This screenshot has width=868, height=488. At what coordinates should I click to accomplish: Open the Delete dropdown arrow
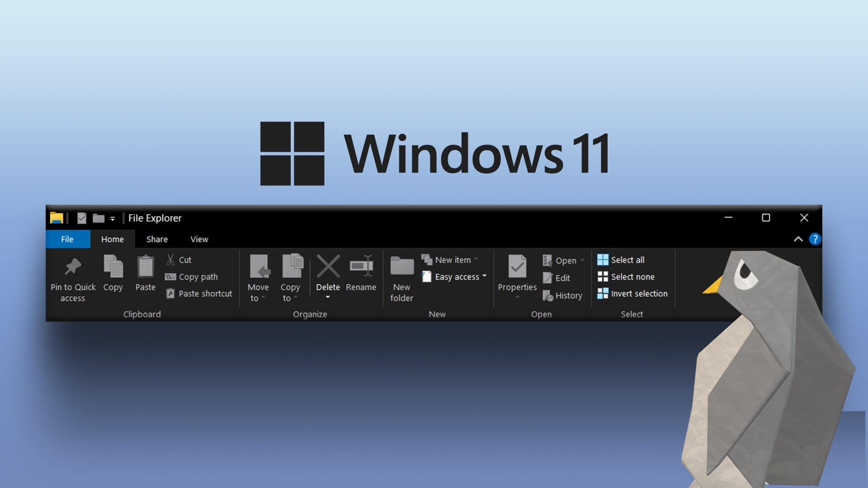[328, 297]
